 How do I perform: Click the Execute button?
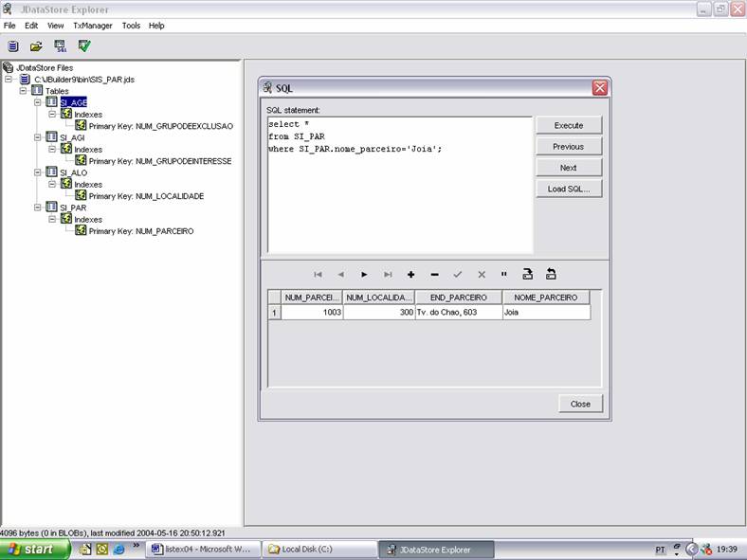point(569,125)
